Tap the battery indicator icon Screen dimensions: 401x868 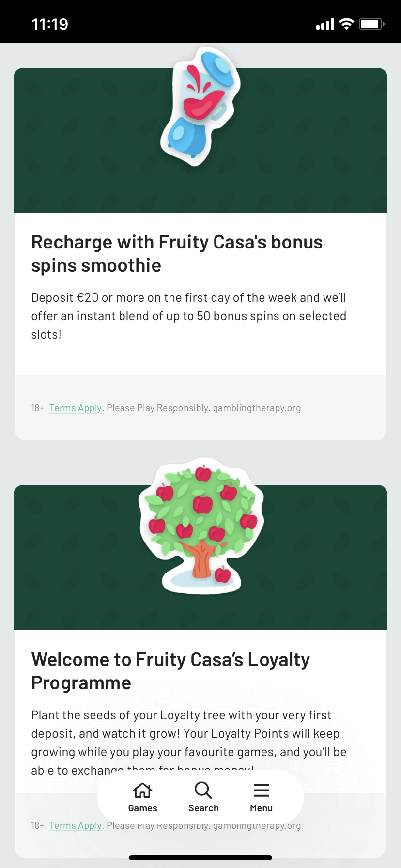point(371,24)
